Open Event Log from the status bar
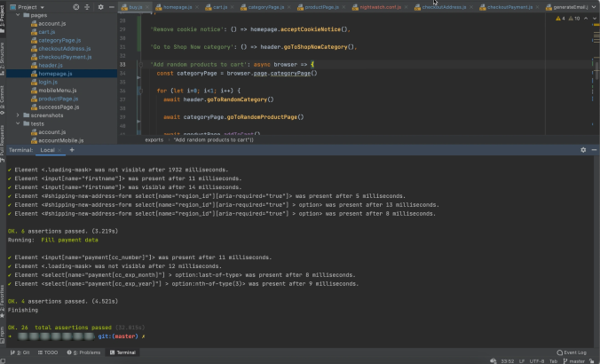This screenshot has height=364, width=600. (572, 352)
